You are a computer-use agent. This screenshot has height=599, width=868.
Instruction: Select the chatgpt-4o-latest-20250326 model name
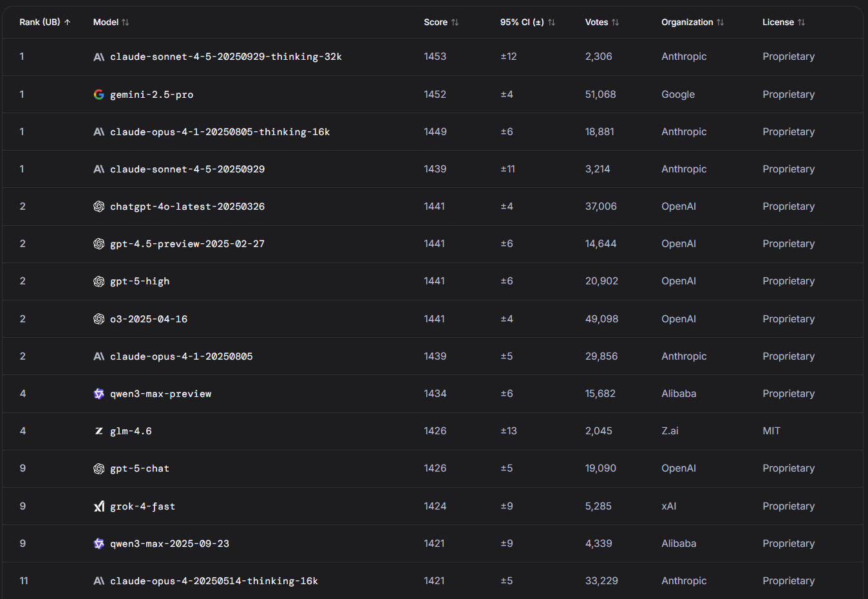[187, 207]
